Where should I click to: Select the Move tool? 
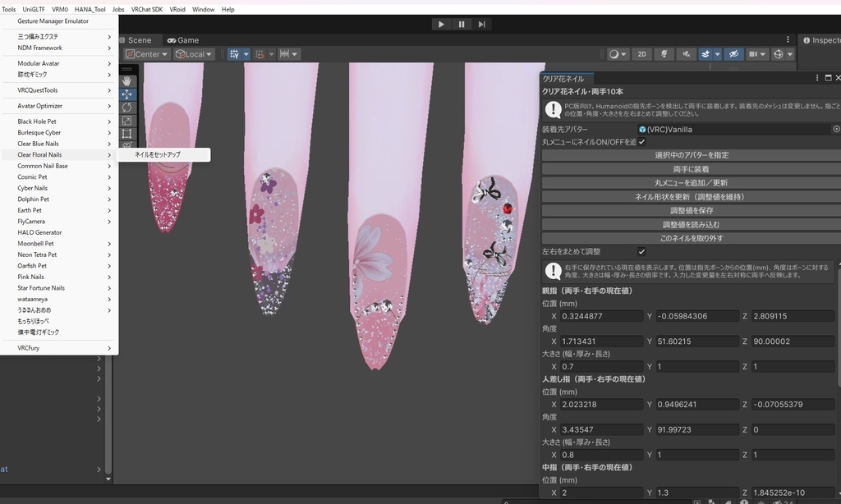126,94
